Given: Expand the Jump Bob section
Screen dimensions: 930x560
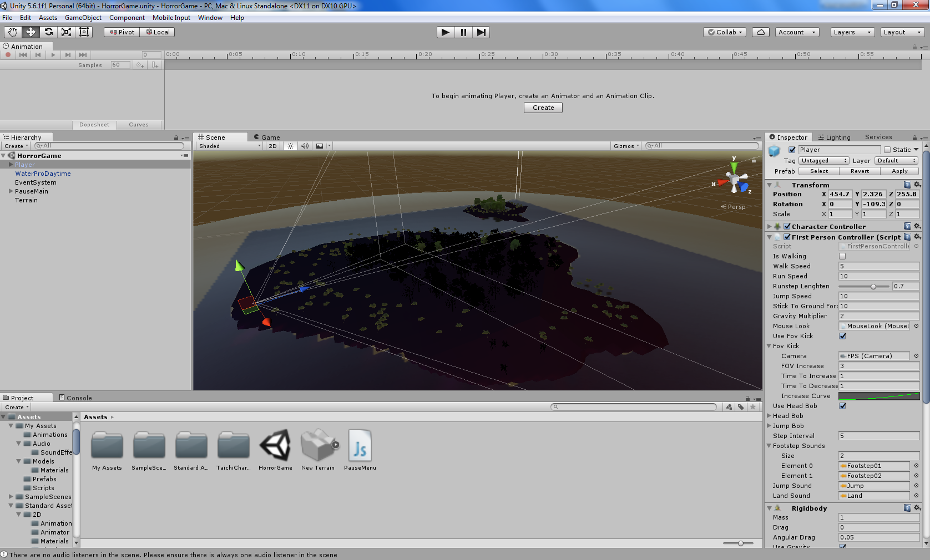Looking at the screenshot, I should click(770, 426).
